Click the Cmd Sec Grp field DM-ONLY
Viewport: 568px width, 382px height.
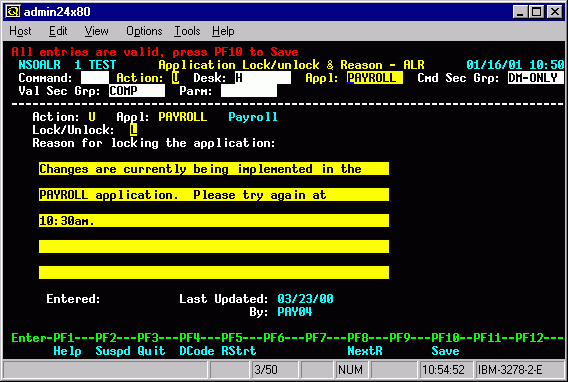(536, 78)
